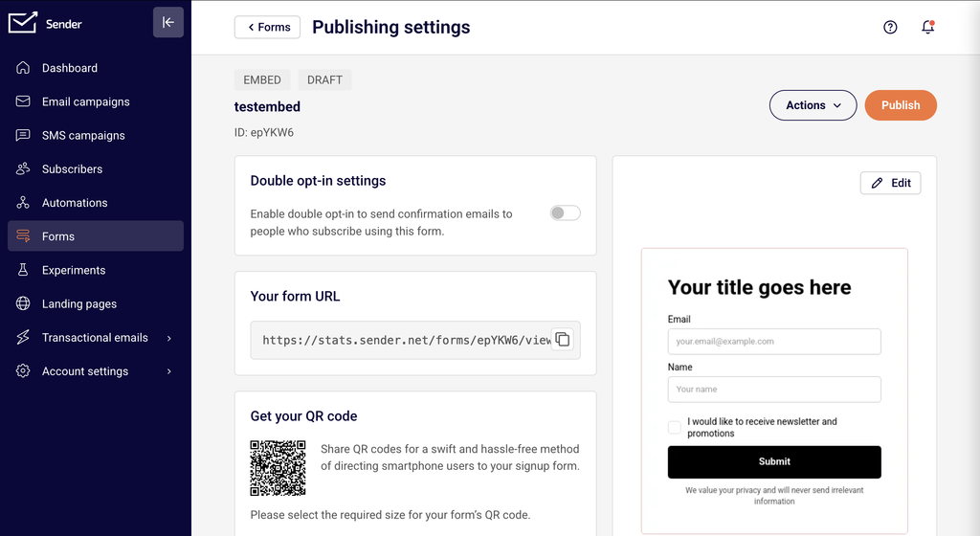Viewport: 980px width, 536px height.
Task: Click the Forms icon in the sidebar
Action: tap(23, 236)
